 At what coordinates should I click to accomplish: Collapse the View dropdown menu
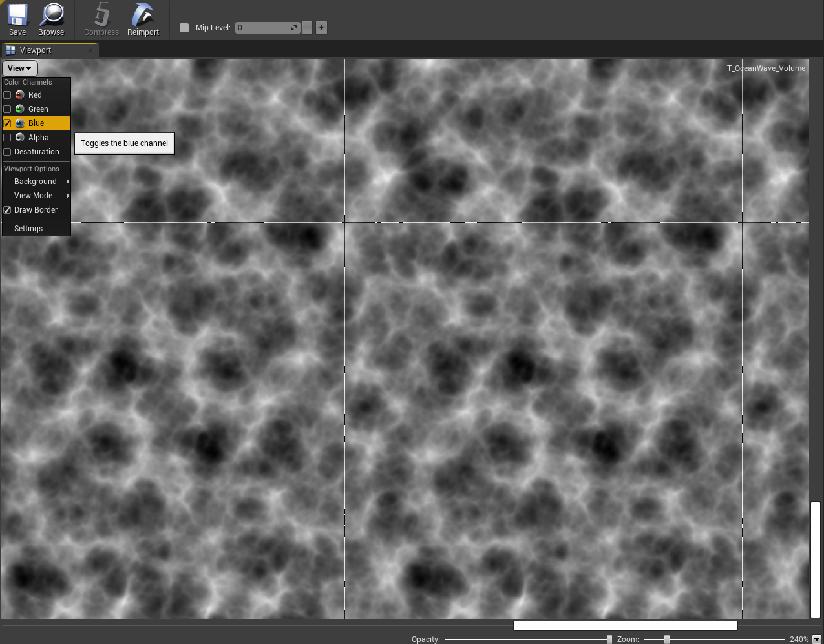coord(20,68)
